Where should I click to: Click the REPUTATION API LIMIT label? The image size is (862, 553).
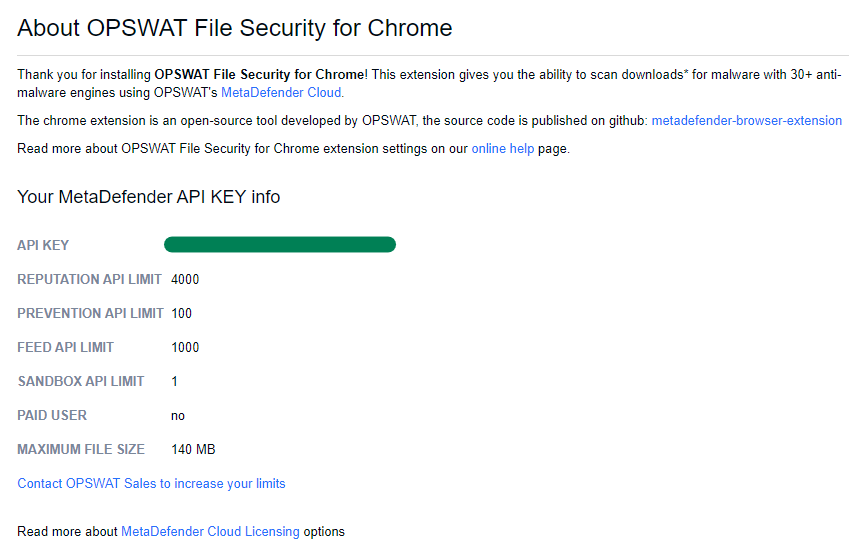pos(89,279)
